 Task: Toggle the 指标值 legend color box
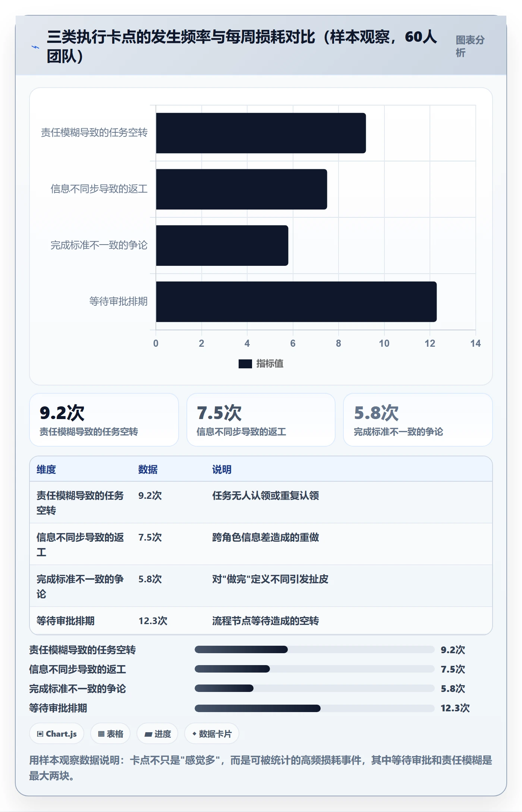tap(245, 363)
